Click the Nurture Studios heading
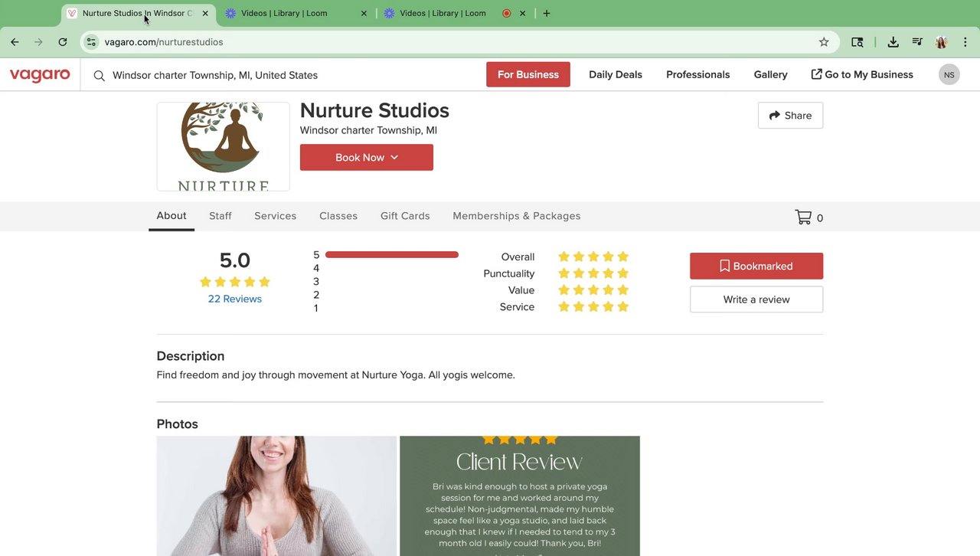 tap(374, 110)
